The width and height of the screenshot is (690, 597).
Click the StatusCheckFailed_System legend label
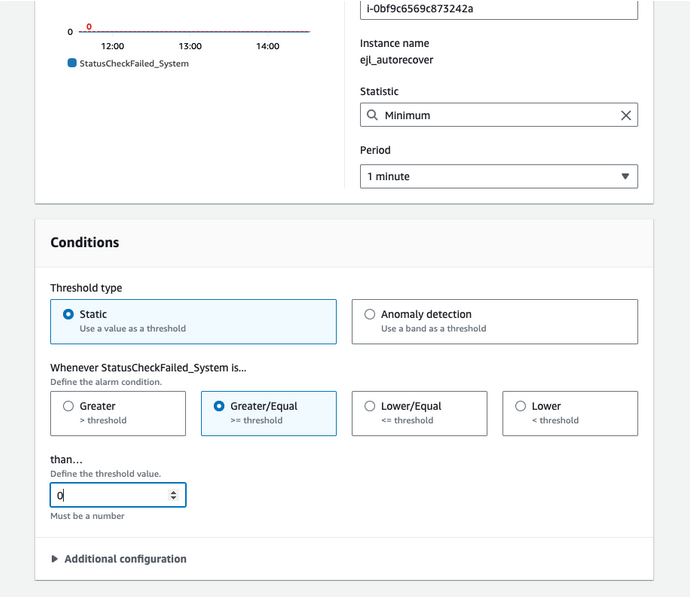134,63
